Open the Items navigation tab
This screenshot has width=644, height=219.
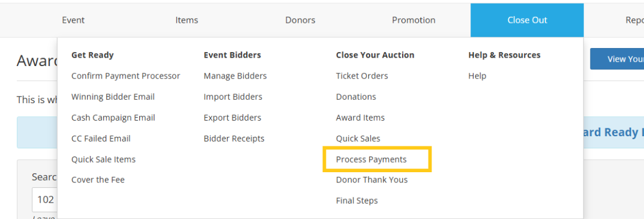[x=187, y=20]
